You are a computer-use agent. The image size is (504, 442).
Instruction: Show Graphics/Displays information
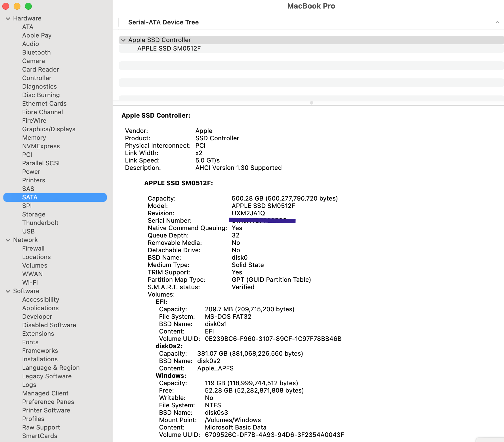[x=49, y=129]
